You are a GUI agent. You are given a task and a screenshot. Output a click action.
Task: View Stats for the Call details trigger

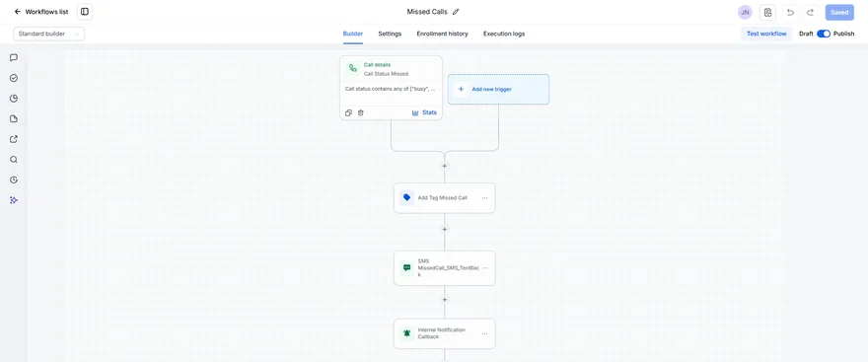424,112
